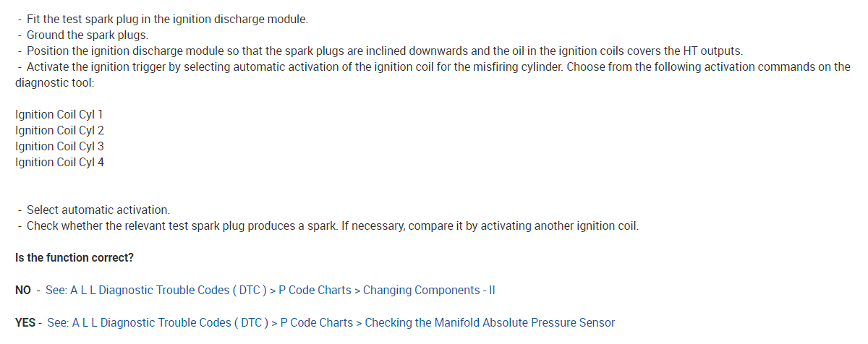The image size is (868, 344).
Task: Click the bold NO answer label
Action: [22, 291]
